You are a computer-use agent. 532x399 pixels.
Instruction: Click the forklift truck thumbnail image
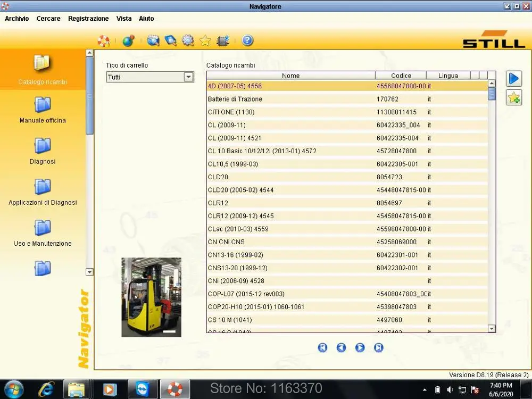tap(151, 297)
